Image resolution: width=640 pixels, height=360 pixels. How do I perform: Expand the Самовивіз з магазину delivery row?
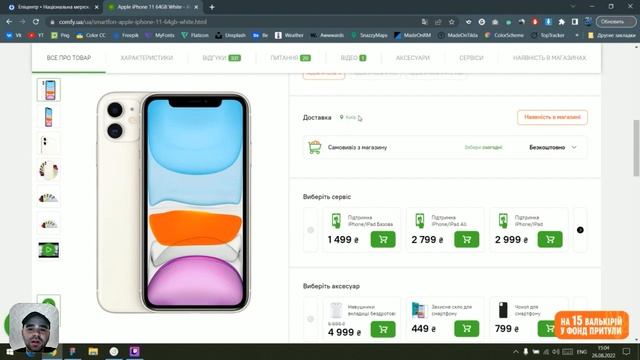pos(445,147)
